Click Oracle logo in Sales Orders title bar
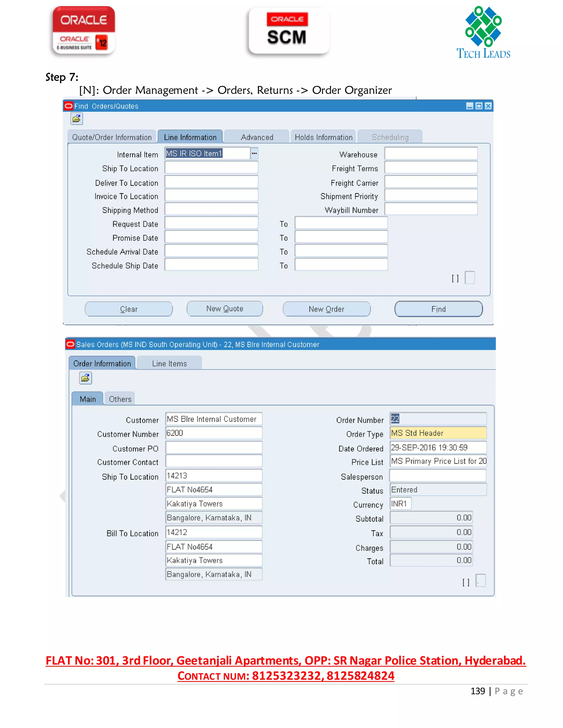This screenshot has height=728, width=563. point(70,344)
